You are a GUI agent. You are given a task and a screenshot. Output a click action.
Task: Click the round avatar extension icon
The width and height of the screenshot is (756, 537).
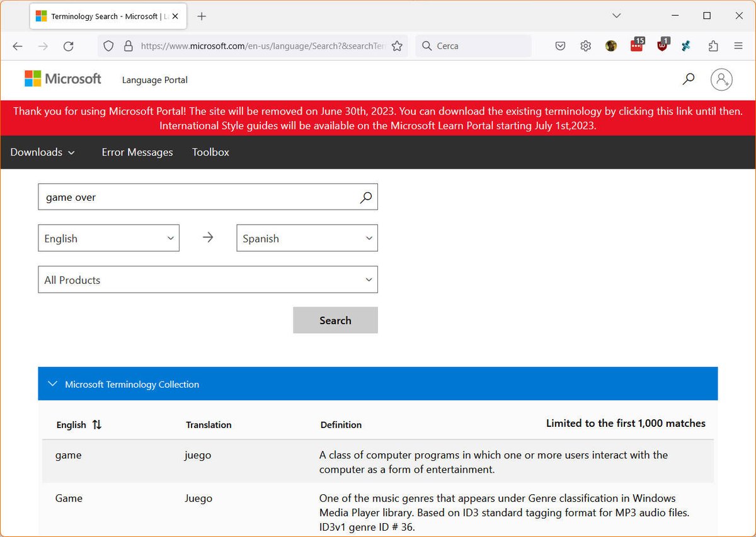610,46
